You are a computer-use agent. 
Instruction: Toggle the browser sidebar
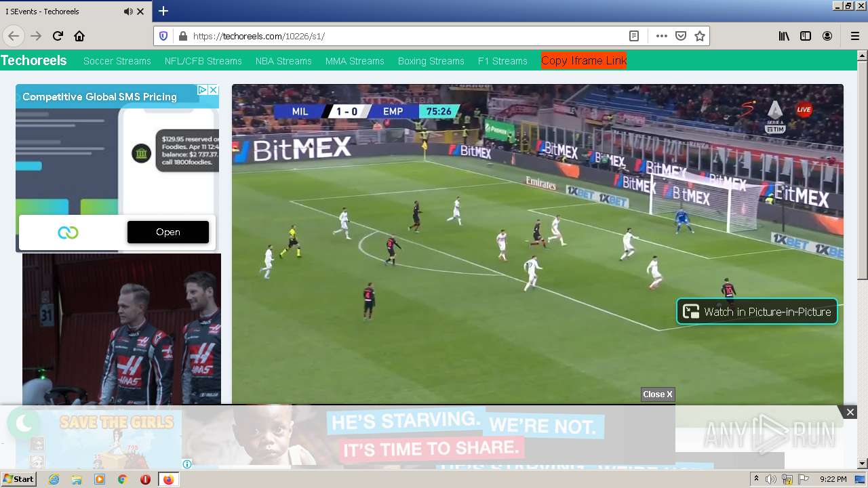806,36
